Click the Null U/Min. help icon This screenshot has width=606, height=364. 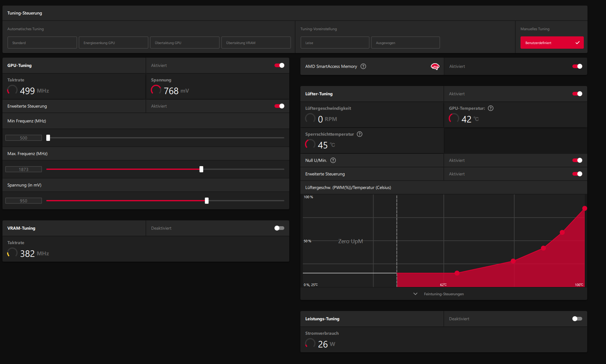point(333,160)
